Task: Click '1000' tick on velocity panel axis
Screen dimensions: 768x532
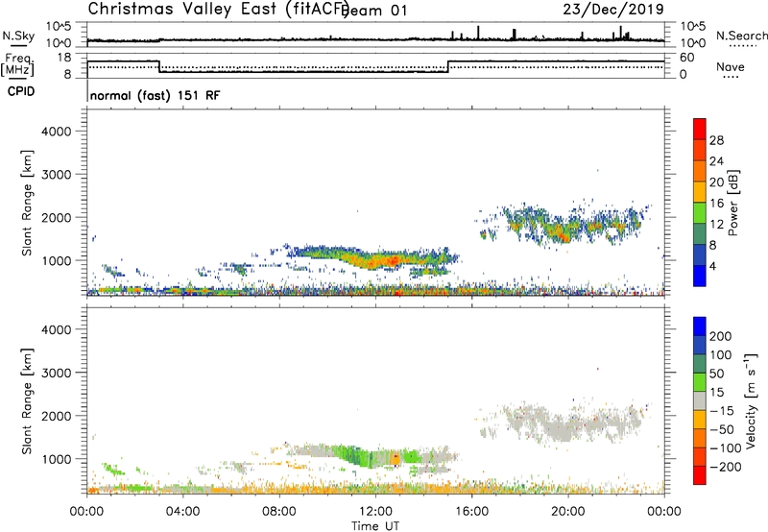Action: coord(57,459)
